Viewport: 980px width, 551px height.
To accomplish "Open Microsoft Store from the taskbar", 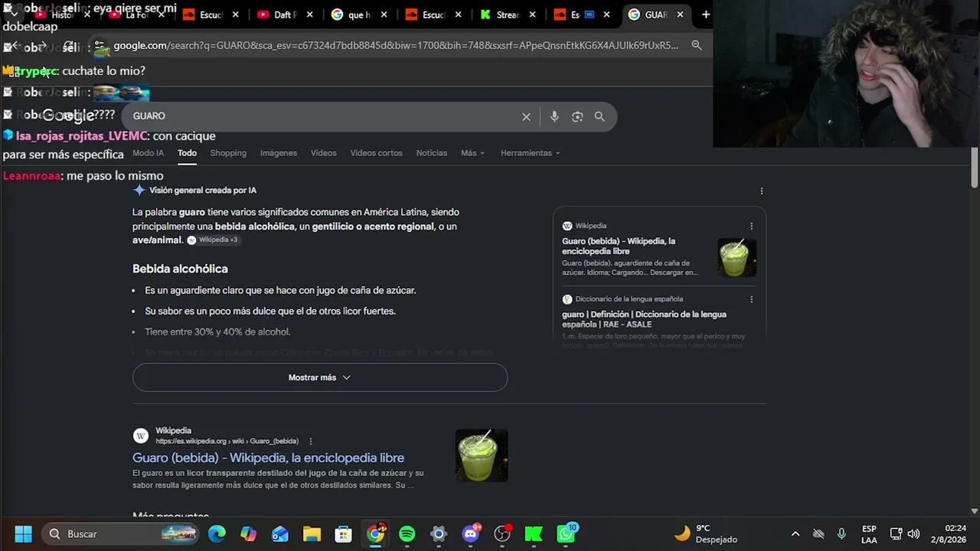I will [343, 533].
